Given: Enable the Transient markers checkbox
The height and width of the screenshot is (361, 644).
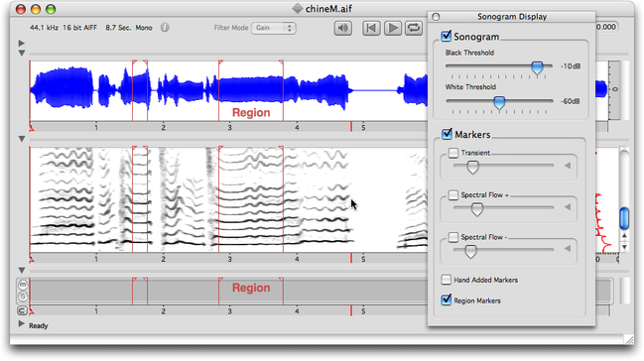Looking at the screenshot, I should (x=453, y=153).
